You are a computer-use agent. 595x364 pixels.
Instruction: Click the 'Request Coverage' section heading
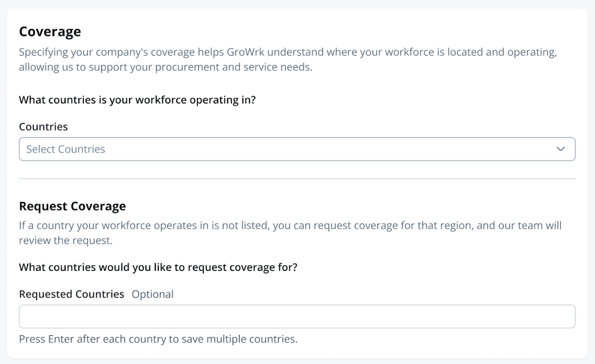point(72,206)
